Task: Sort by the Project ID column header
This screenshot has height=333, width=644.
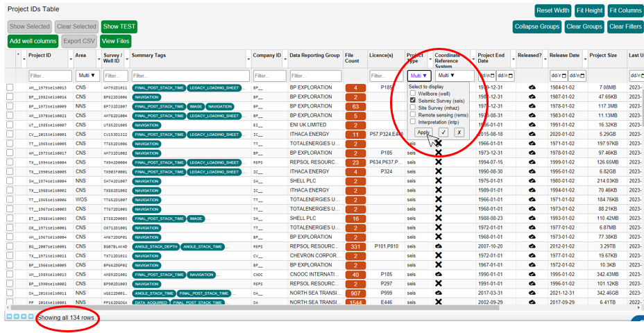Action: point(40,55)
